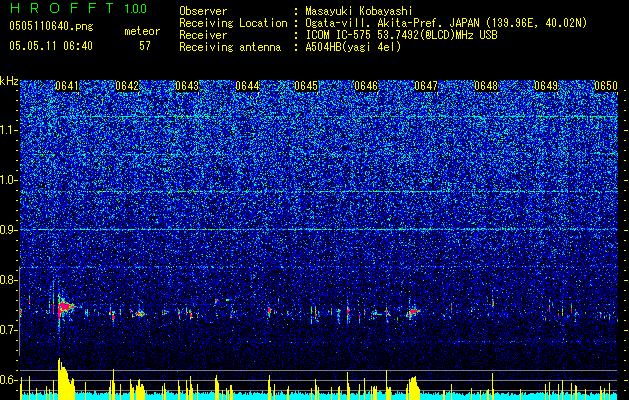Click the meteor count value 57
Viewport: 629px width, 400px height.
point(145,46)
